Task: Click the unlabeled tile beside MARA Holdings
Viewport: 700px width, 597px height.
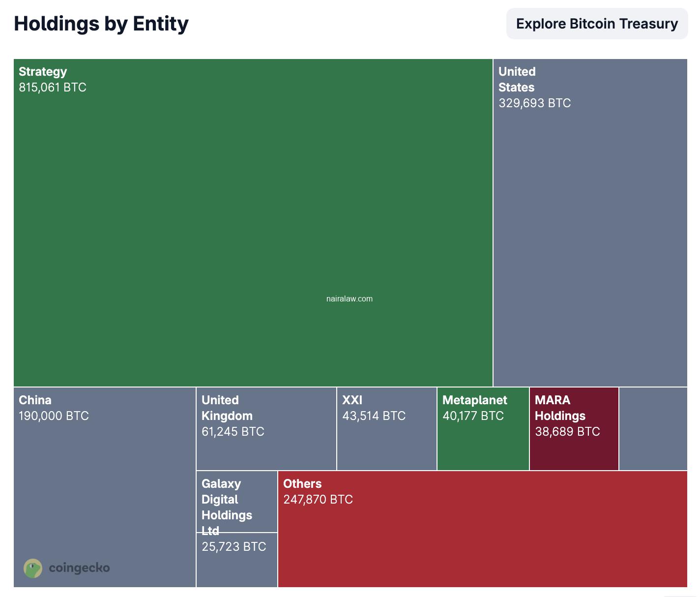Action: click(x=653, y=428)
